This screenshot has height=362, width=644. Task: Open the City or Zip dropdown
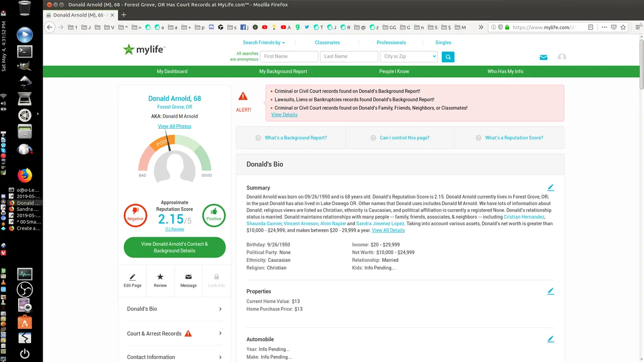409,57
